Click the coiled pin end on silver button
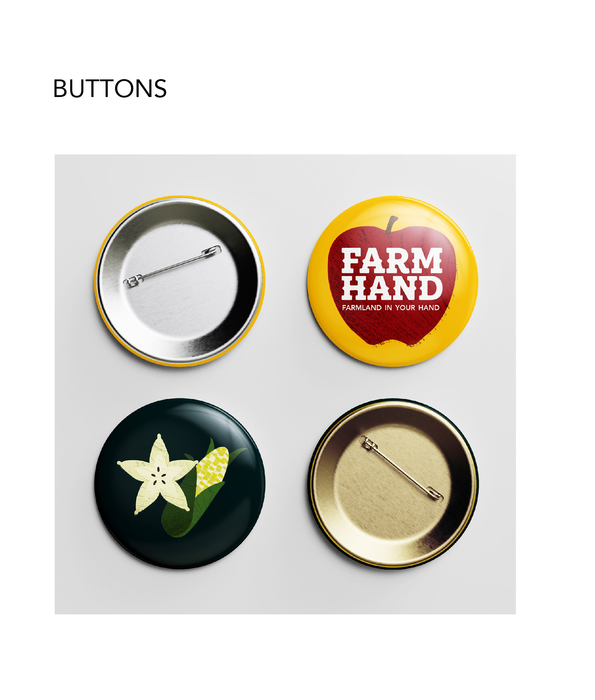595x700 pixels. tap(212, 250)
